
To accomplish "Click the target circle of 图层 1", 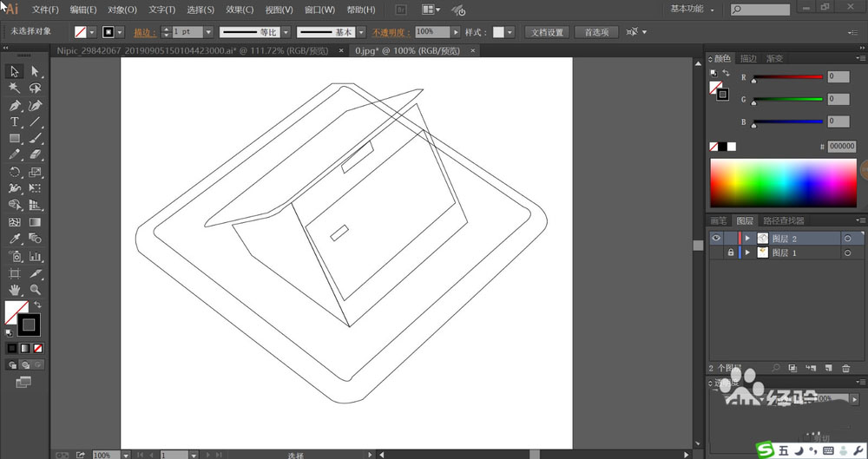I will (x=847, y=253).
